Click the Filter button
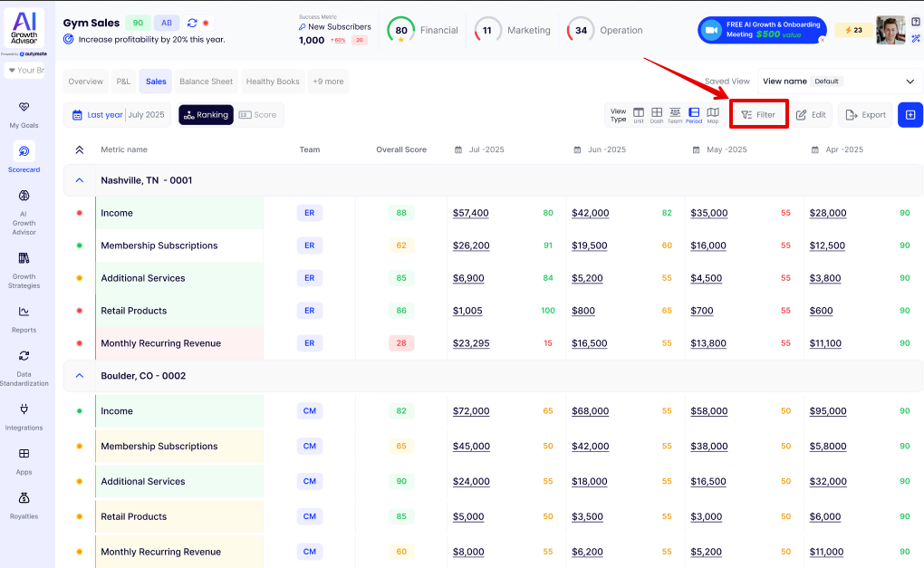 758,115
